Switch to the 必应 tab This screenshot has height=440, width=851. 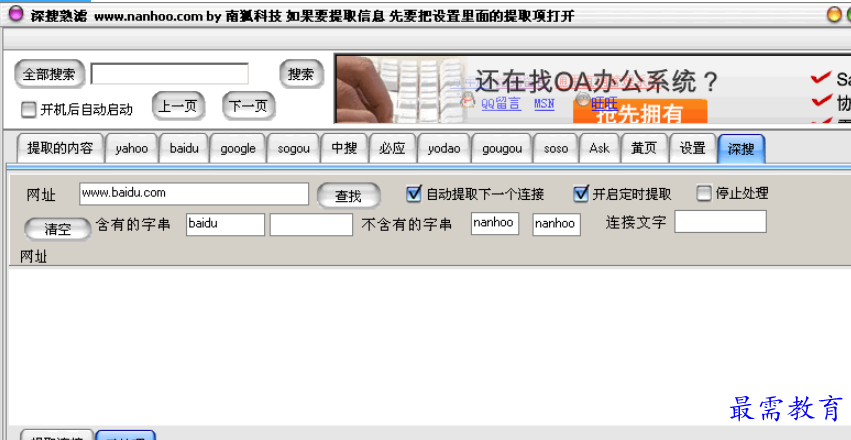coord(392,148)
